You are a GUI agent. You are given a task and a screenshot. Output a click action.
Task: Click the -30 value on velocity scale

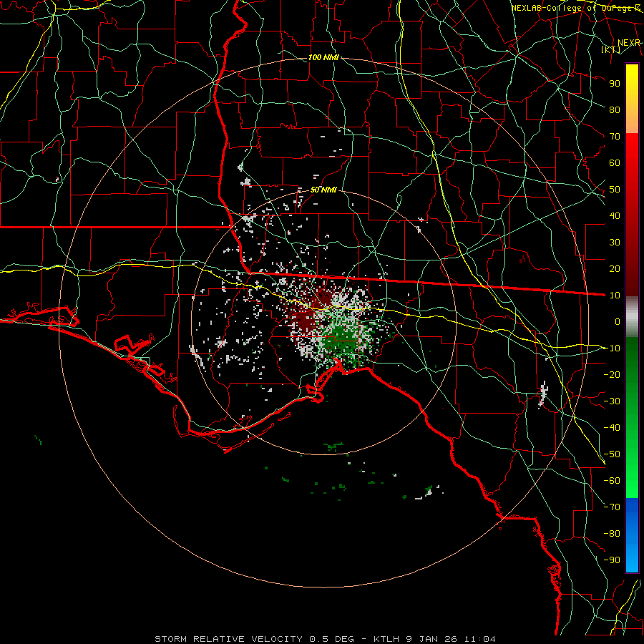[x=612, y=401]
